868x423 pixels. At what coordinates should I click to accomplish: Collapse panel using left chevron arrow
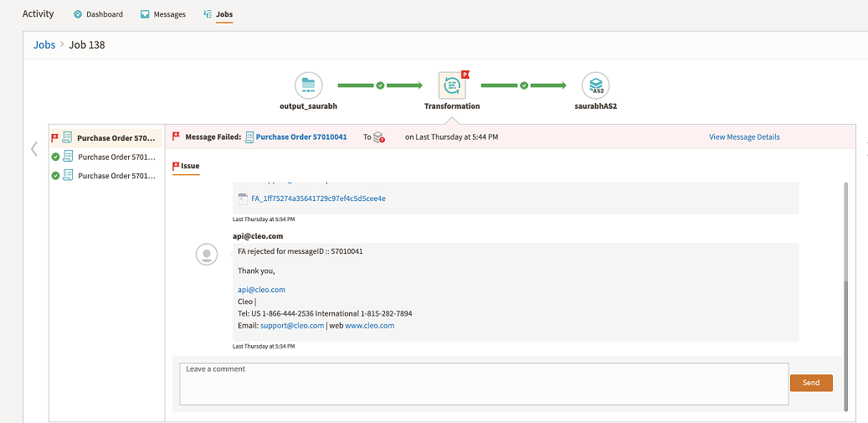[34, 149]
